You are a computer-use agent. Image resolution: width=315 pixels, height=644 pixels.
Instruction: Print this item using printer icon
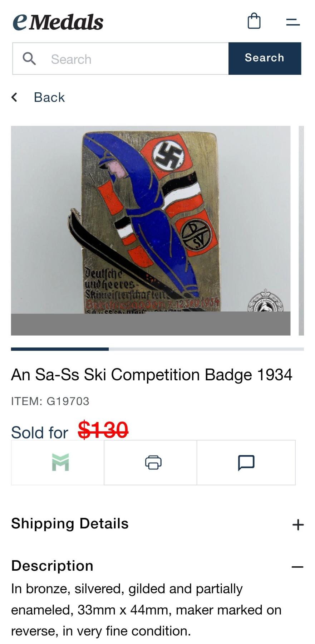click(153, 462)
